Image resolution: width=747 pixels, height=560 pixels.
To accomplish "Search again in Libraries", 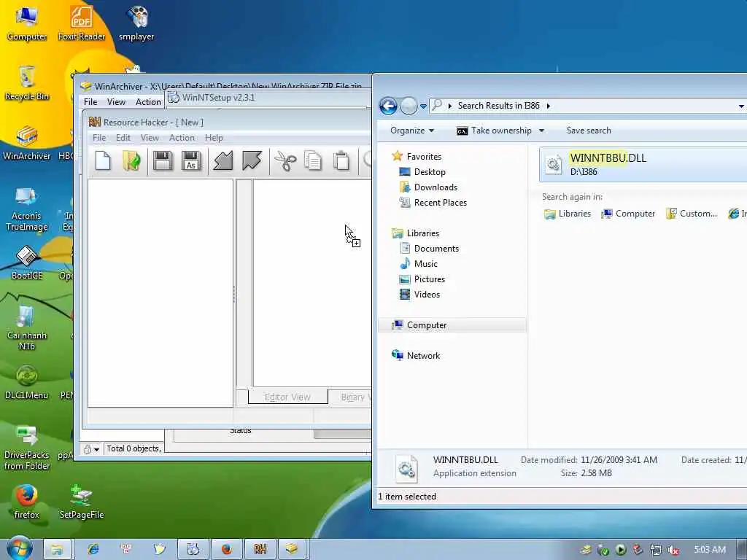I will pyautogui.click(x=568, y=214).
